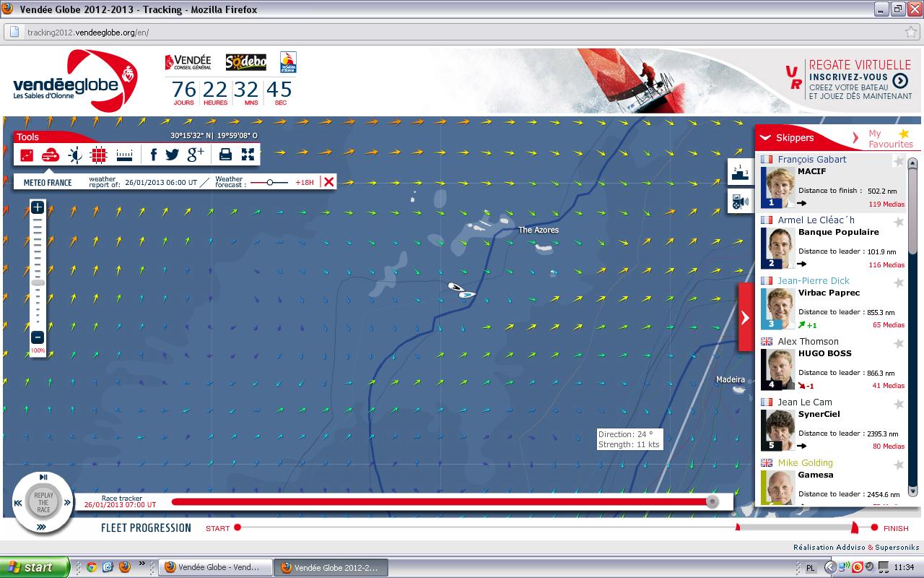Select Jean Le Cam's portrait thumbnail
Viewport: 924px width, 578px height.
click(780, 430)
